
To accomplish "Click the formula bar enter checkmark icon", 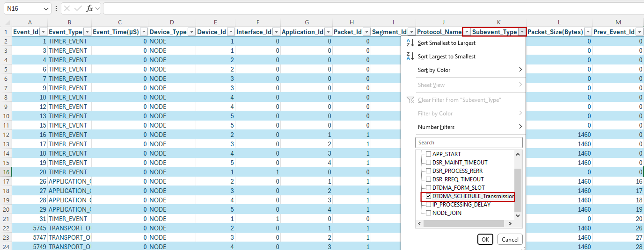I will 78,9.
